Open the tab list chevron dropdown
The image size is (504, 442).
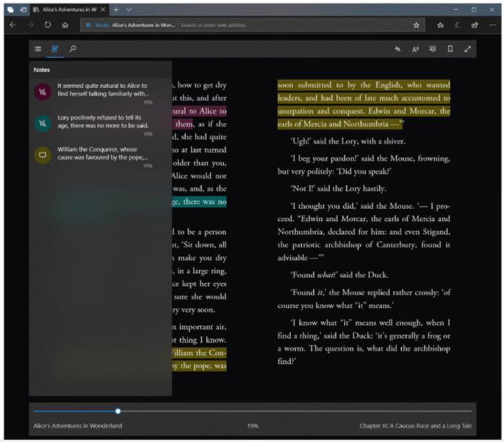point(128,9)
